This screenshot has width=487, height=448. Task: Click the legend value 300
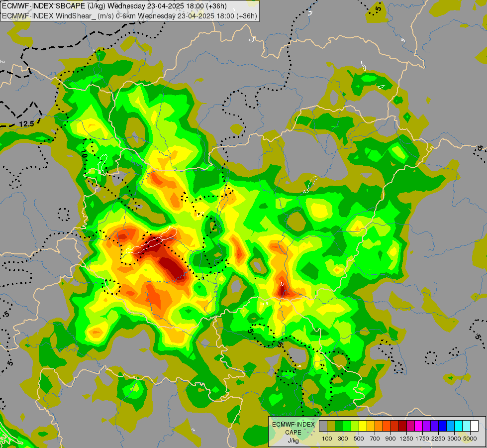[x=343, y=439]
